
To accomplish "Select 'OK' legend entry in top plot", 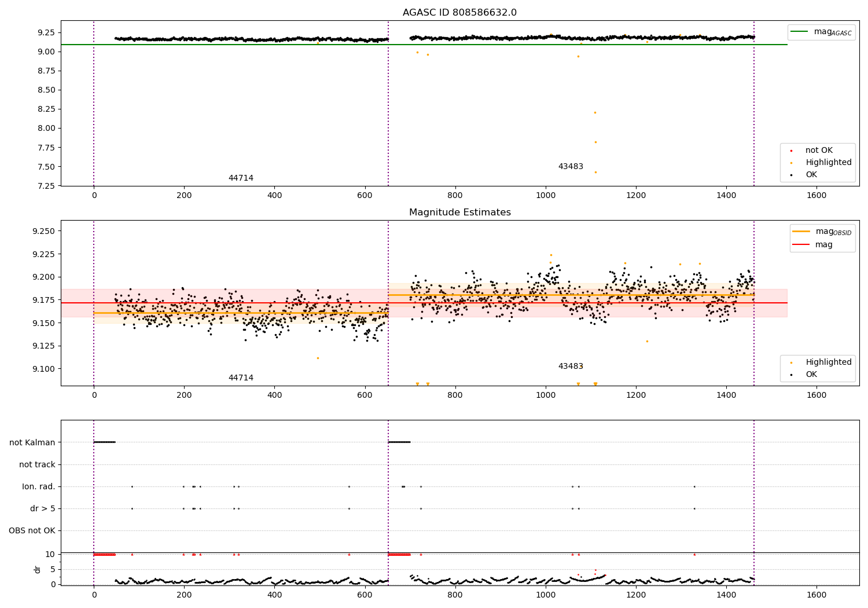I will click(x=811, y=174).
